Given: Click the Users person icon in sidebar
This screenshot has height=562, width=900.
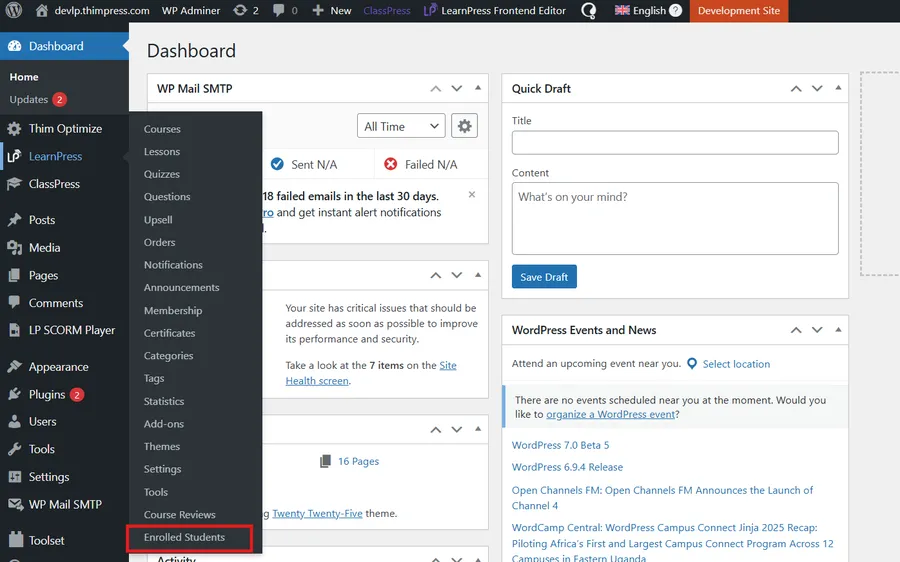Looking at the screenshot, I should 14,421.
